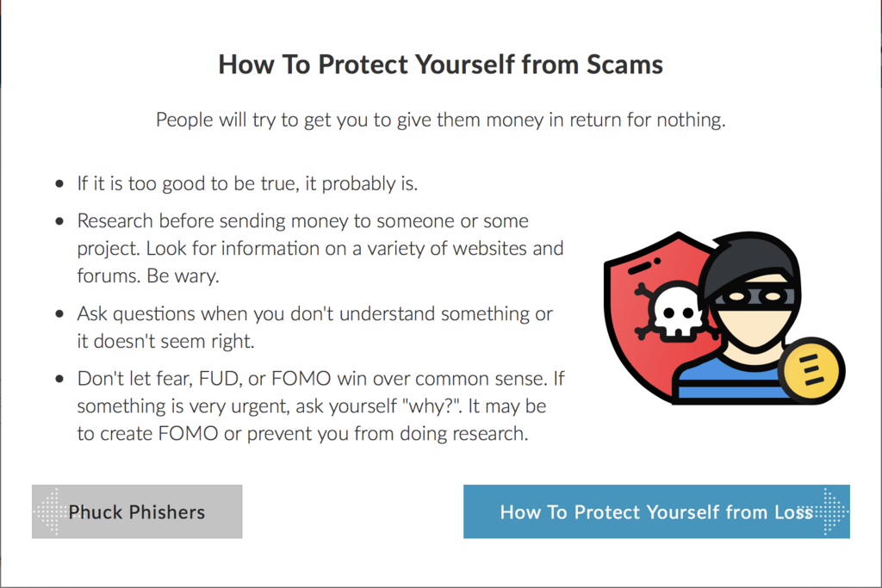Click the gold coin icon
Image resolution: width=882 pixels, height=588 pixels.
click(x=811, y=370)
